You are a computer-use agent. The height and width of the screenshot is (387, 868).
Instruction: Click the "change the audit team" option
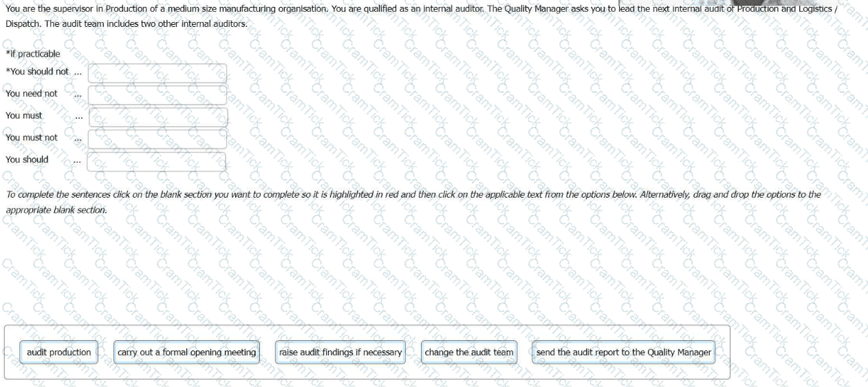tap(469, 353)
